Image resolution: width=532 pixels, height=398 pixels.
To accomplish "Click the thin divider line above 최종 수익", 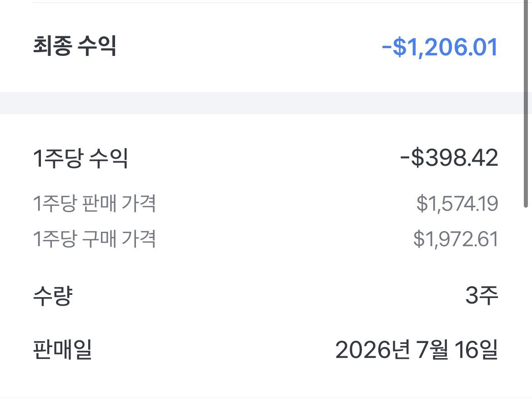I will coord(278,2).
